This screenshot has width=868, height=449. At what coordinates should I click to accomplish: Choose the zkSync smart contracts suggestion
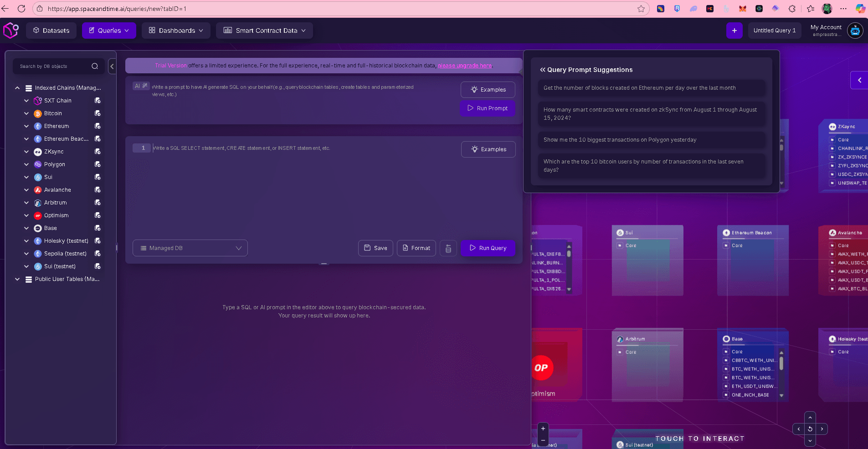coord(652,114)
